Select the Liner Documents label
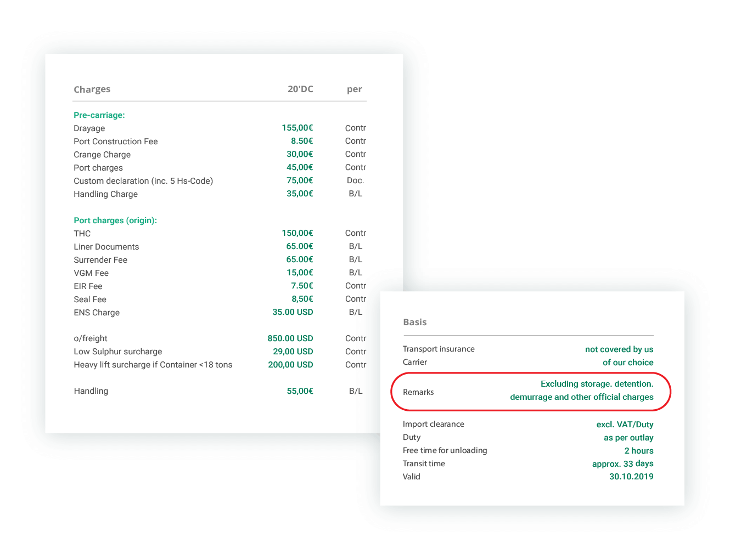This screenshot has width=730, height=560. tap(106, 247)
